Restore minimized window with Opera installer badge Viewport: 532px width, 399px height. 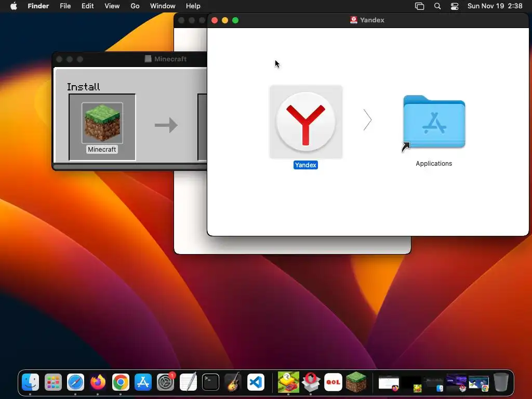click(456, 383)
